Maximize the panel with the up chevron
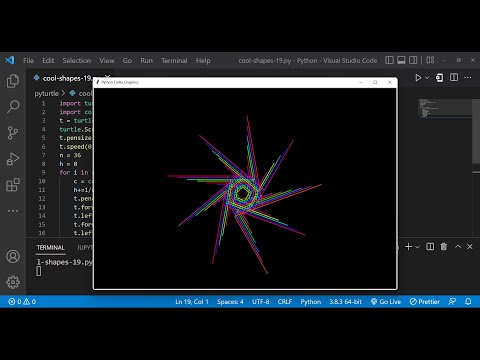Screen dimensions: 480x360 (458, 247)
